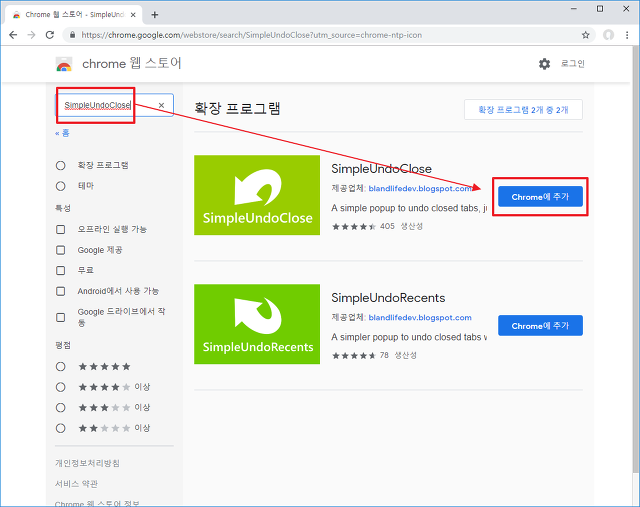
Task: Select the five-star rating radio button
Action: point(60,367)
